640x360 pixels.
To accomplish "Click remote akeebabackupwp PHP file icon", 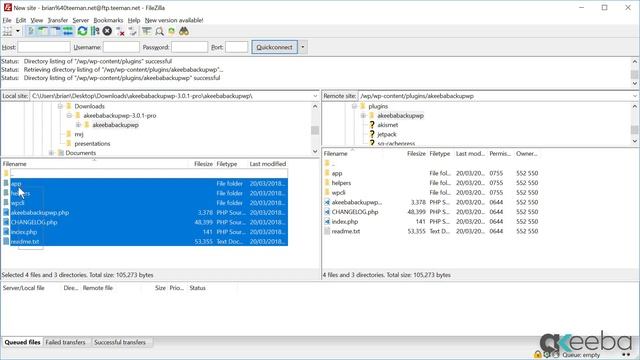I will coord(327,202).
